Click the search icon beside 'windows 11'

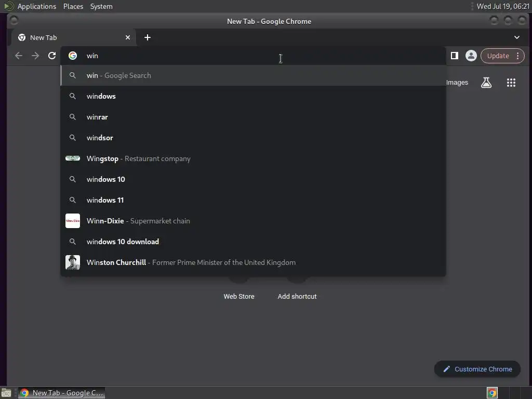[73, 200]
